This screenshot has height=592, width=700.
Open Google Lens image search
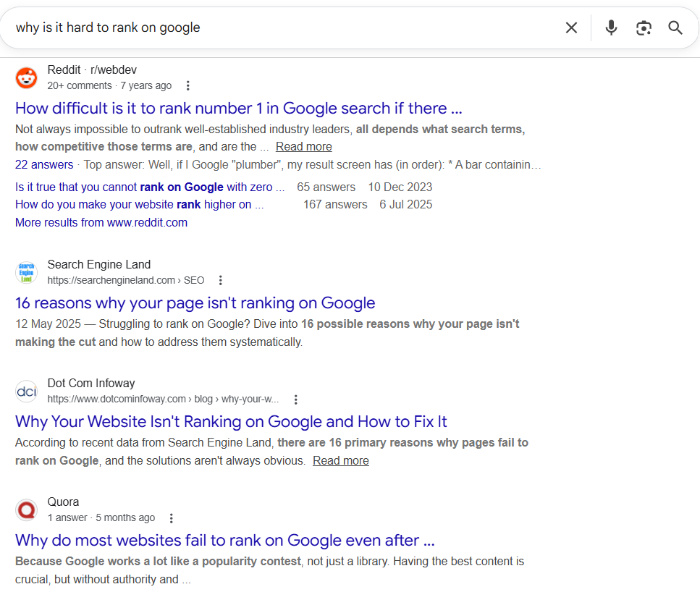644,28
